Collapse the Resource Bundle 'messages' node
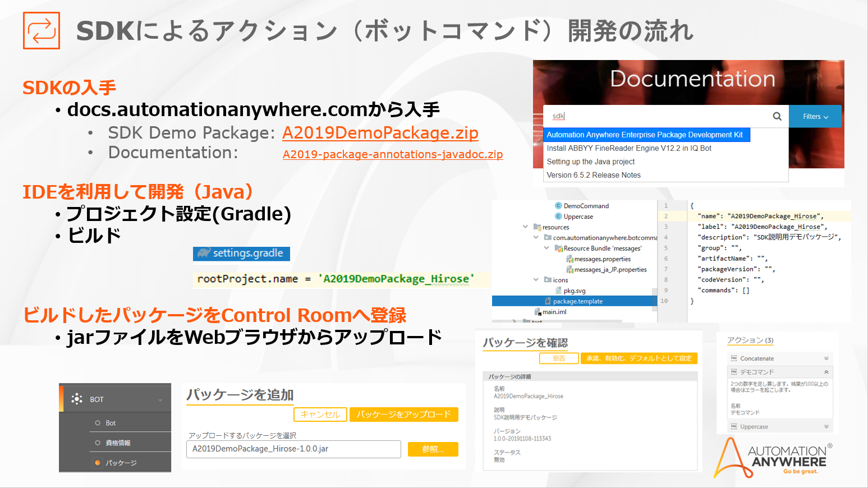868x488 pixels. coord(546,248)
